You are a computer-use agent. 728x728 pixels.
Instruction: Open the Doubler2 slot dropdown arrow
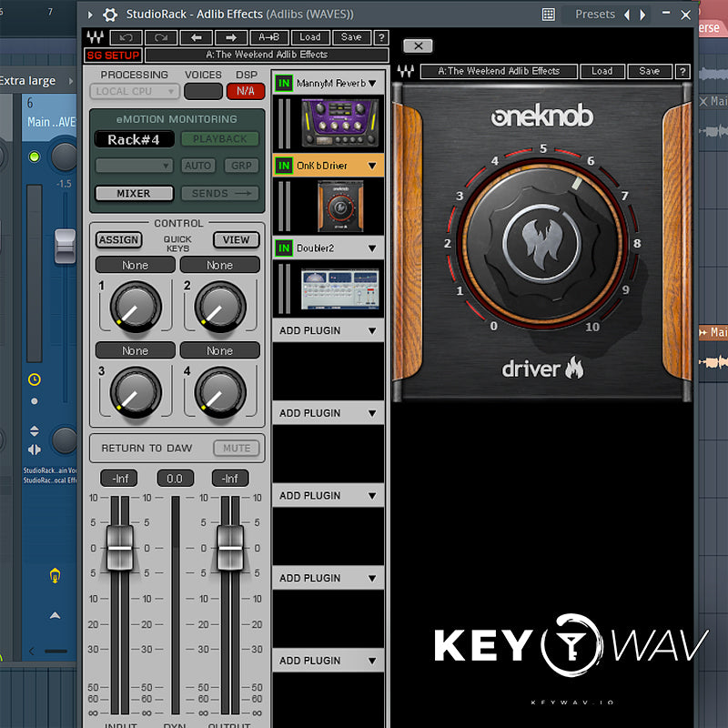coord(372,248)
